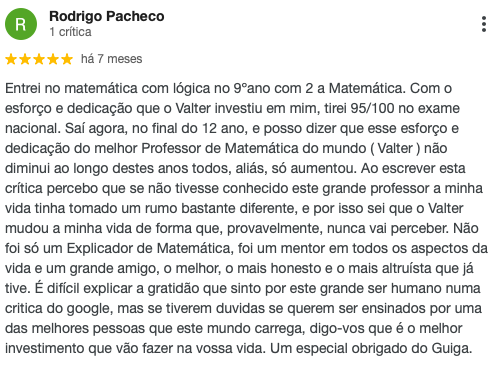Select the third star in rating
The image size is (493, 369).
39,59
